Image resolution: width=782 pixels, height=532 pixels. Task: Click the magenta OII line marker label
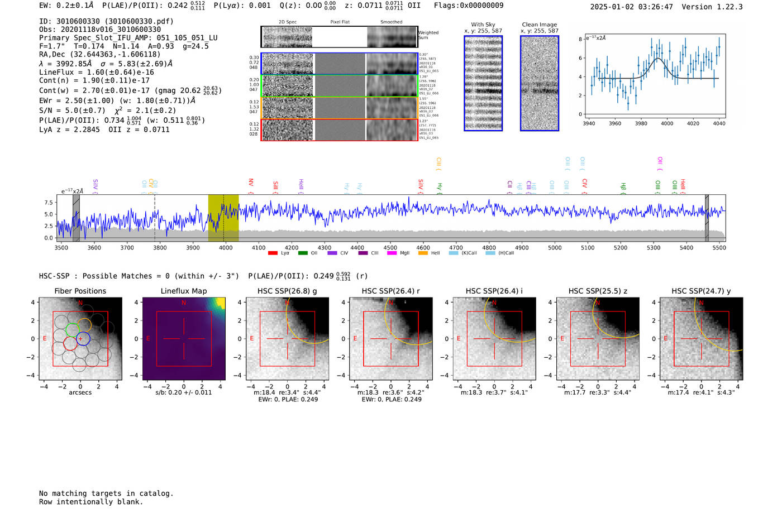pyautogui.click(x=660, y=162)
